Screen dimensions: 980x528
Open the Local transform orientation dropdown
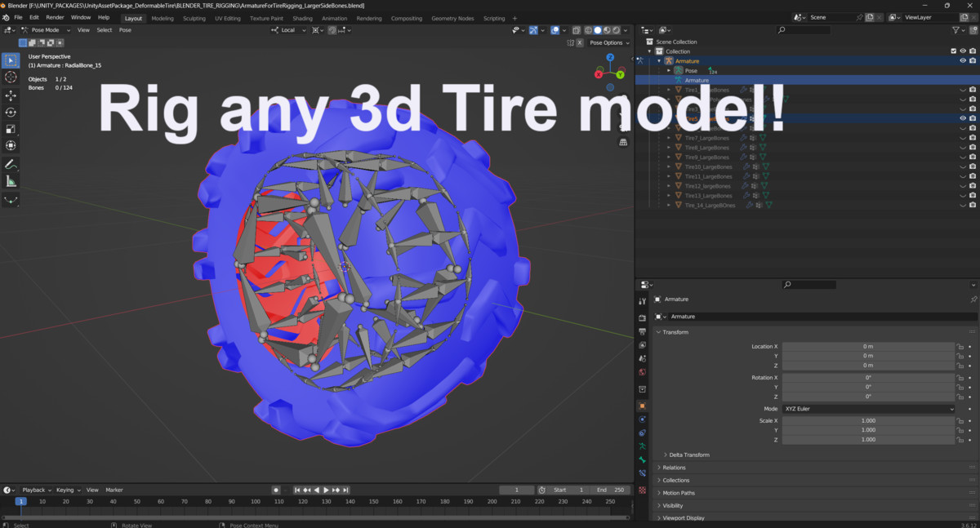tap(288, 30)
